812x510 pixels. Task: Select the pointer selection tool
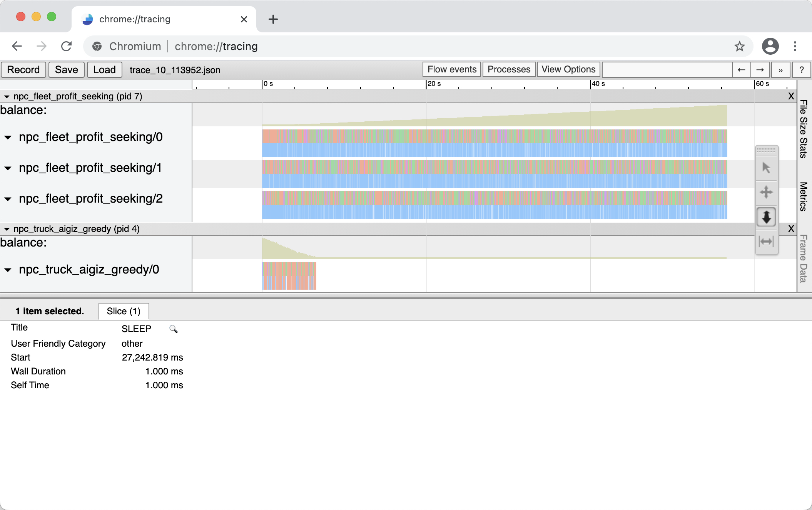766,168
